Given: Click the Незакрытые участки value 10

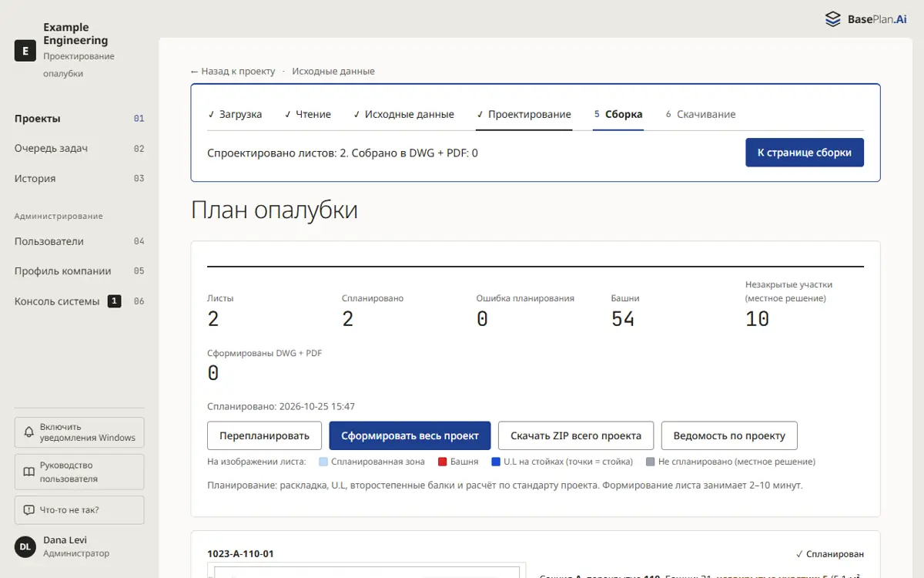Looking at the screenshot, I should tap(757, 319).
